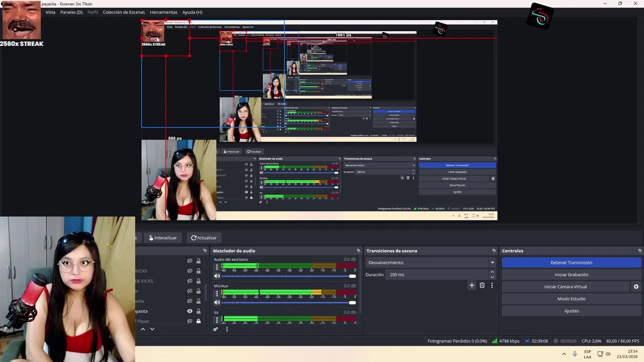644x362 pixels.
Task: Click the Mic/Aux volume slider
Action: click(x=289, y=302)
